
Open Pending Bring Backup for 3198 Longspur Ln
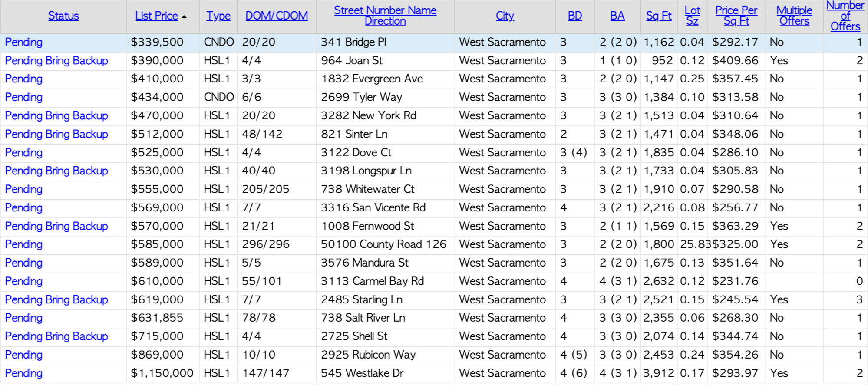(x=56, y=171)
